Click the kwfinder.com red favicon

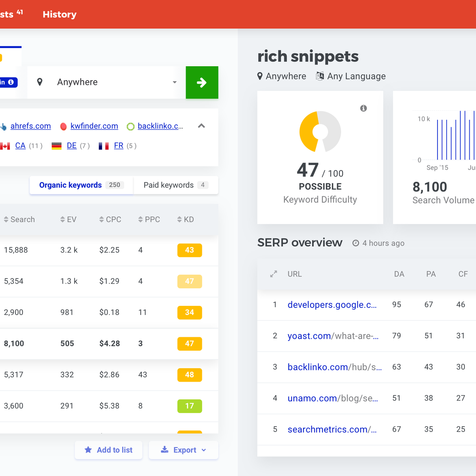[x=63, y=127]
